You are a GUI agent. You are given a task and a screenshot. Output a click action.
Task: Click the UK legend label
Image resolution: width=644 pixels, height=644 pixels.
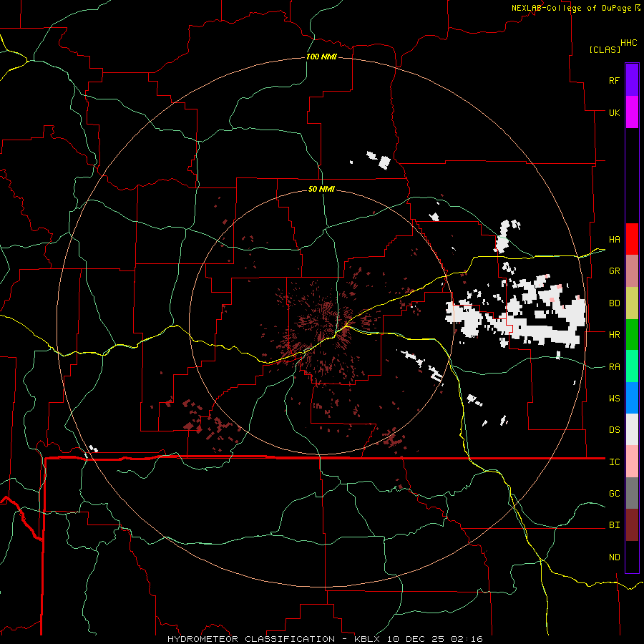[x=614, y=112]
